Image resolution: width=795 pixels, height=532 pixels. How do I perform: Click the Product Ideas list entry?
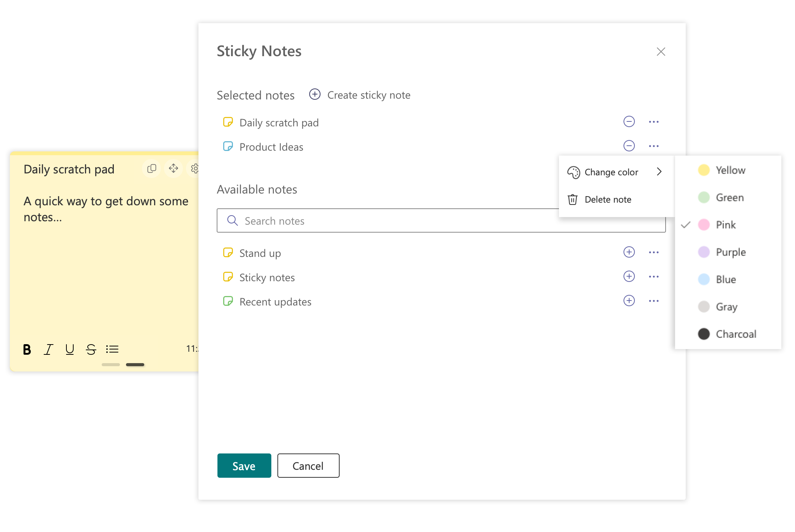[x=271, y=147]
